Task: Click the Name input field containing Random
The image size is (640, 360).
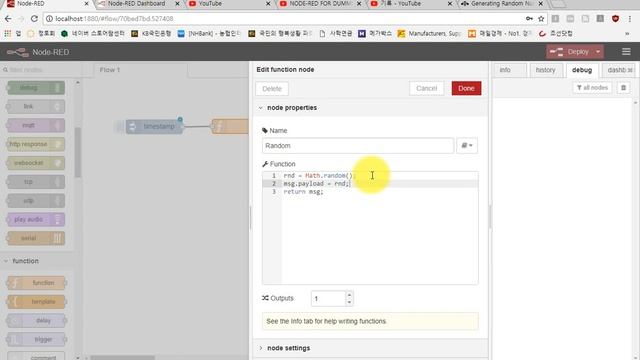Action: coord(358,146)
